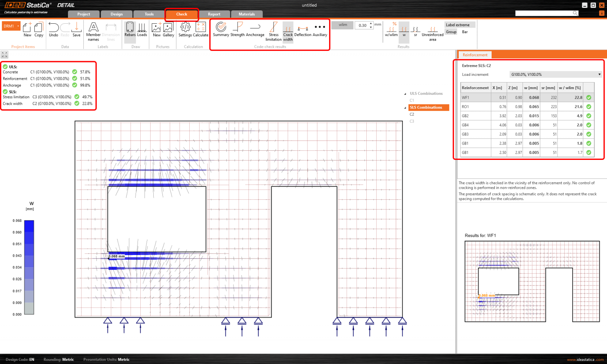Screen dimensions: 607x364
Task: Select the Member names labels tool
Action: click(93, 31)
